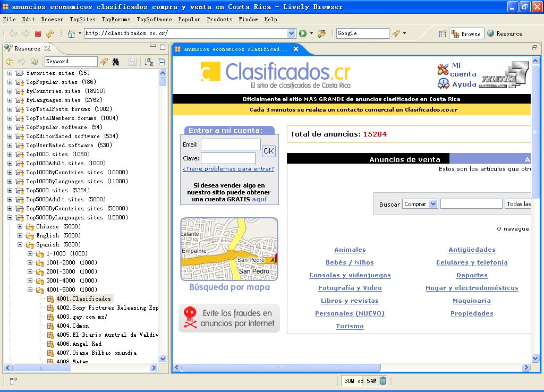The width and height of the screenshot is (544, 392).
Task: Click the URL address bar
Action: coord(186,33)
